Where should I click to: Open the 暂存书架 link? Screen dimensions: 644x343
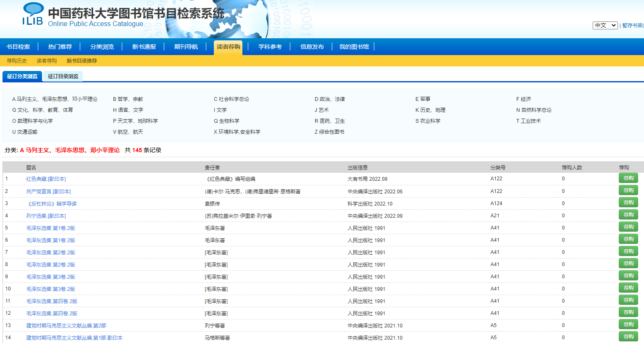633,26
